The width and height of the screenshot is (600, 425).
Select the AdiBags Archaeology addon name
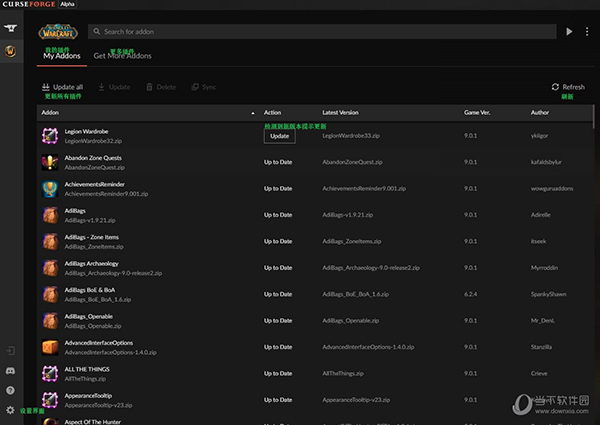[x=91, y=264]
